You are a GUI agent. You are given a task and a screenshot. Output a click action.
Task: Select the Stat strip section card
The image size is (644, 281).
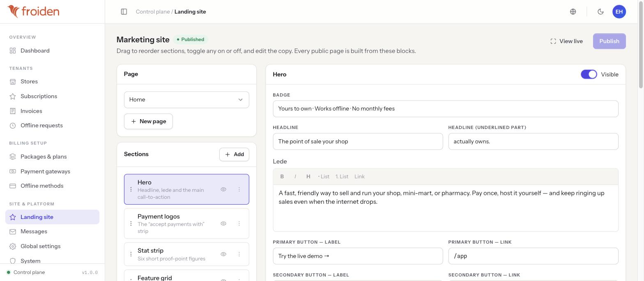[186, 254]
